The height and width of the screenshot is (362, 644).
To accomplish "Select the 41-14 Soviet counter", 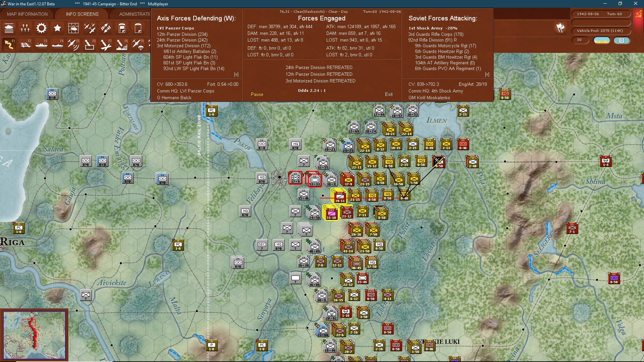I will pyautogui.click(x=347, y=247).
